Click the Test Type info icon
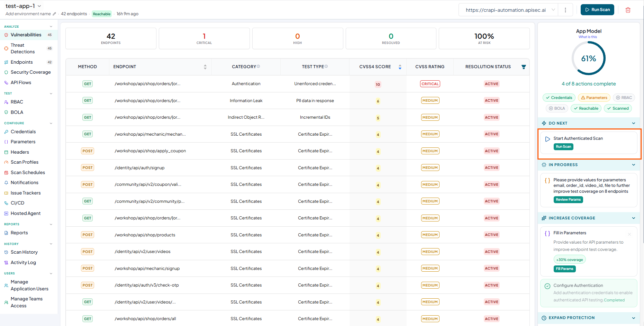The width and height of the screenshot is (644, 326). point(326,66)
